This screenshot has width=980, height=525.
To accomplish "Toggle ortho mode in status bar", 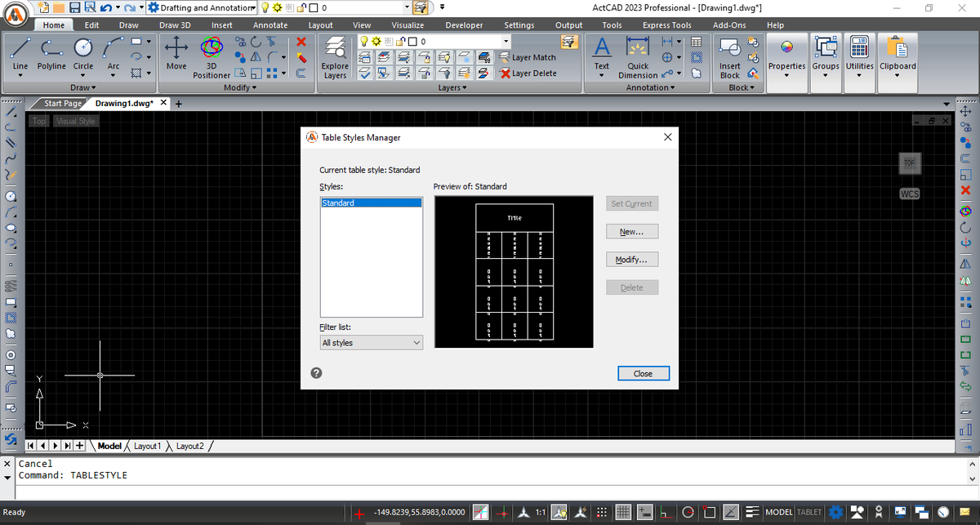I will coord(667,513).
